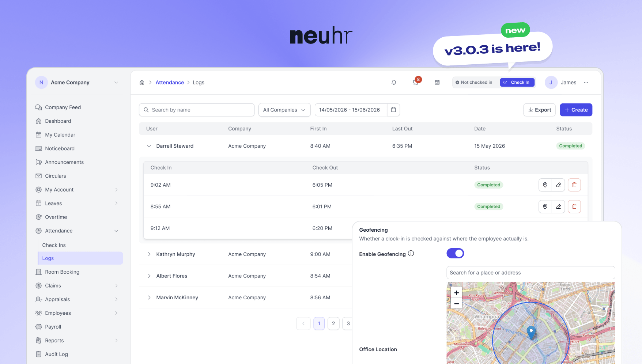Expand the My Account submenu
Viewport: 642px width, 364px height.
pos(116,190)
